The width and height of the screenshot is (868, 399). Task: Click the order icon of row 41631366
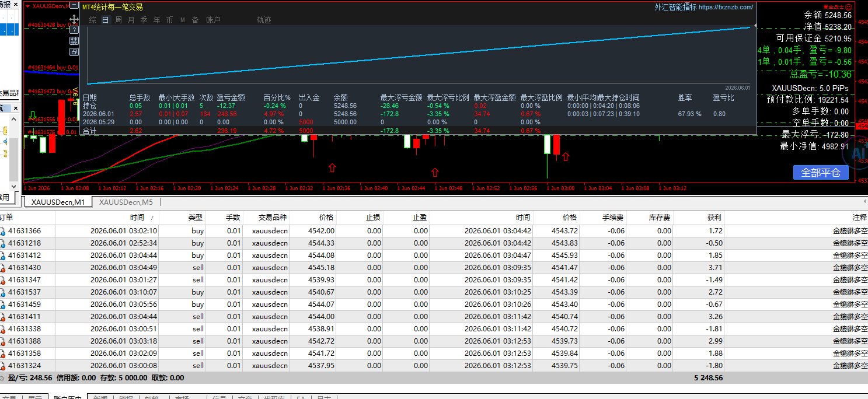[3, 231]
